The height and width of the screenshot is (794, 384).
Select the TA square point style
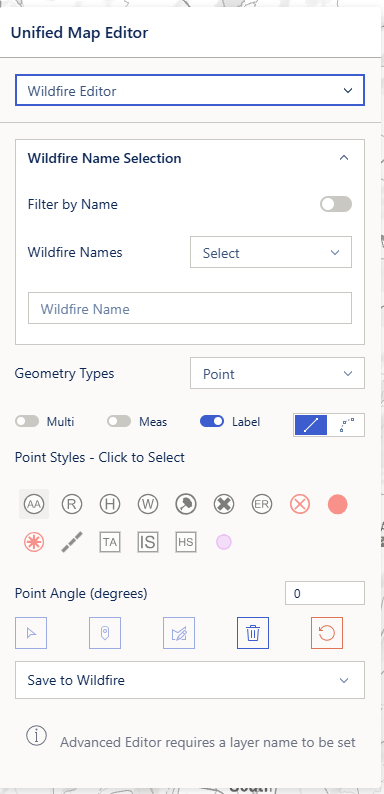coord(110,542)
